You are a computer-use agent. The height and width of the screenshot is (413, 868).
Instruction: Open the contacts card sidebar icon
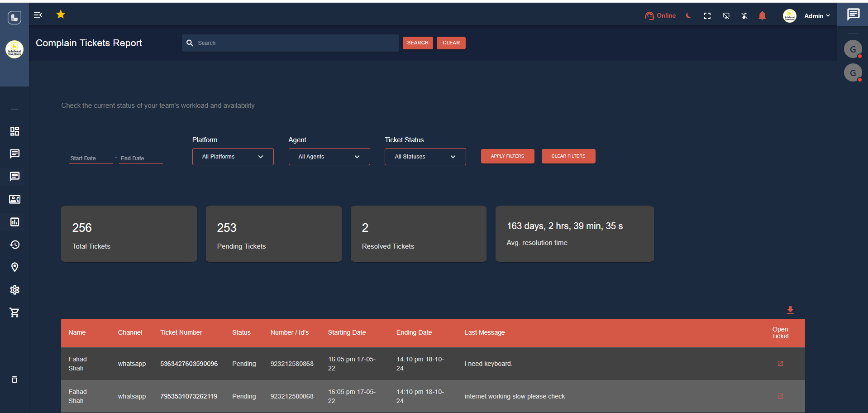14,199
